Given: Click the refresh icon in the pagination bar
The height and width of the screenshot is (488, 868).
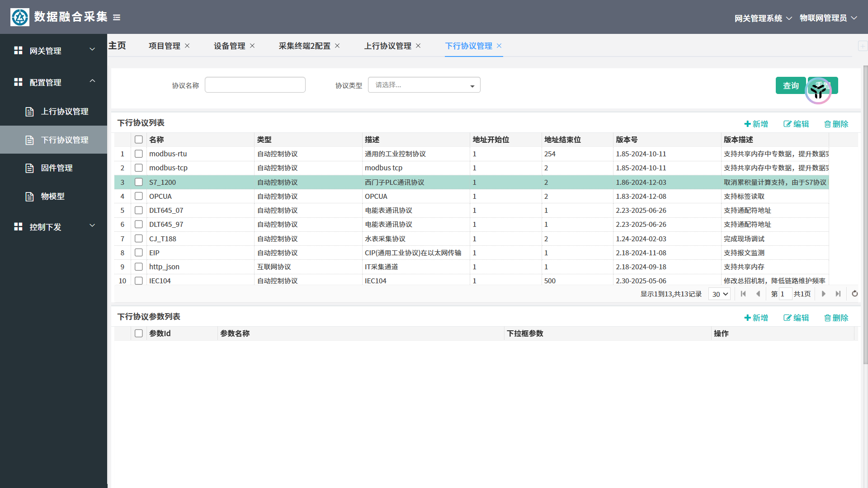Looking at the screenshot, I should coord(854,294).
